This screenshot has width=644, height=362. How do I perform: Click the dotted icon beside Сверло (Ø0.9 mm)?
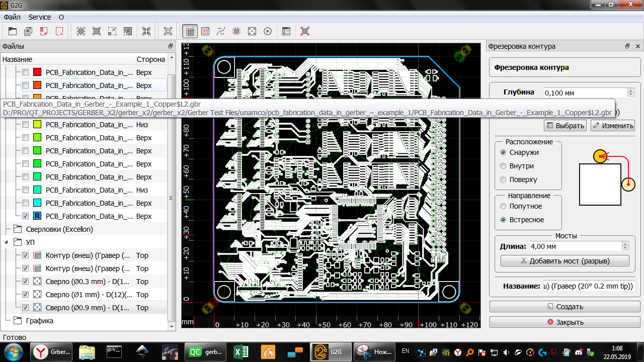(37, 308)
